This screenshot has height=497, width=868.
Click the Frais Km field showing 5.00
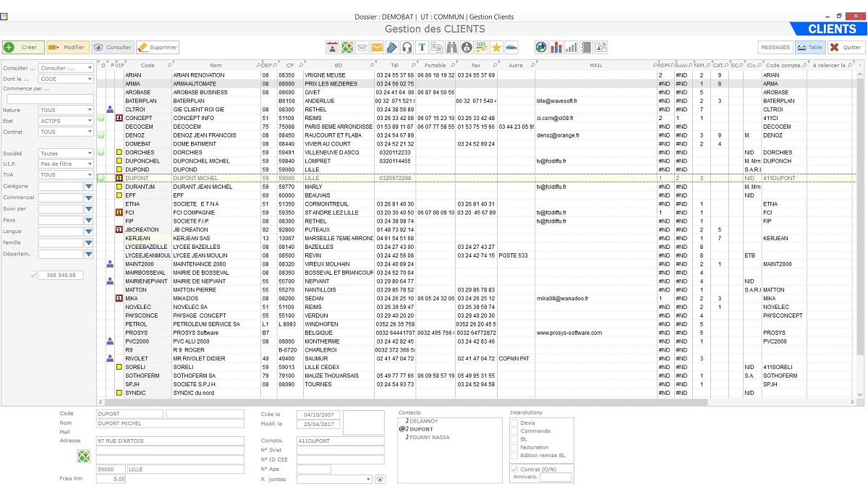click(112, 478)
